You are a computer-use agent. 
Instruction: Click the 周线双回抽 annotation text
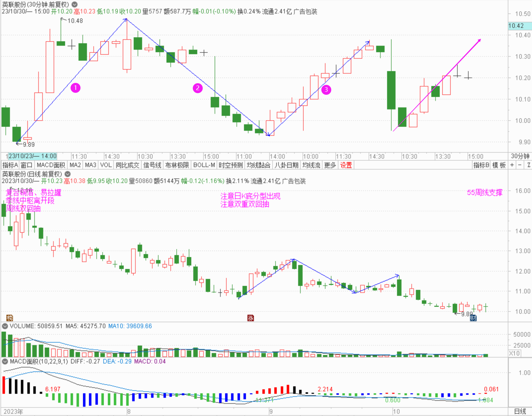(23, 208)
